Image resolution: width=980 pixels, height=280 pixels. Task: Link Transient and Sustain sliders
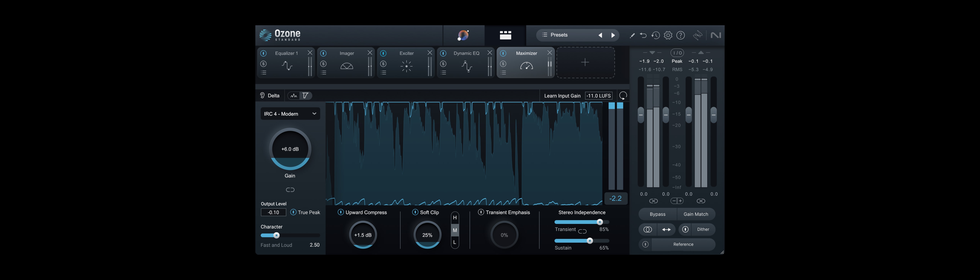pyautogui.click(x=582, y=231)
